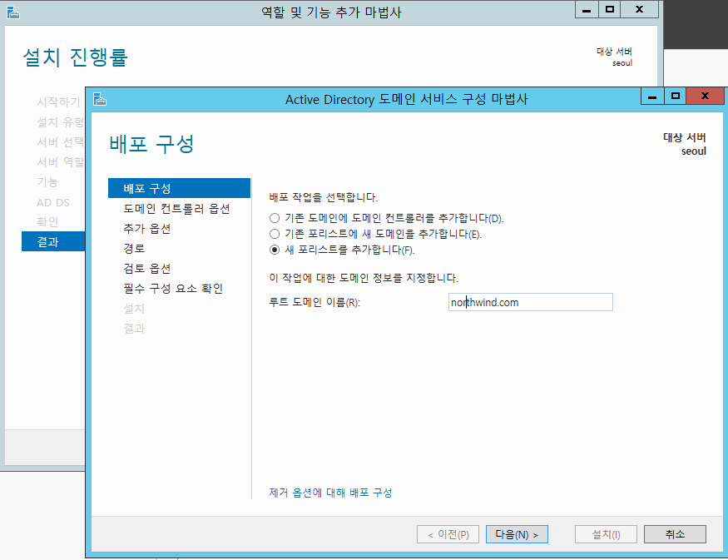Click the AD DS wizard title bar icon
The height and width of the screenshot is (560, 728).
pyautogui.click(x=100, y=99)
